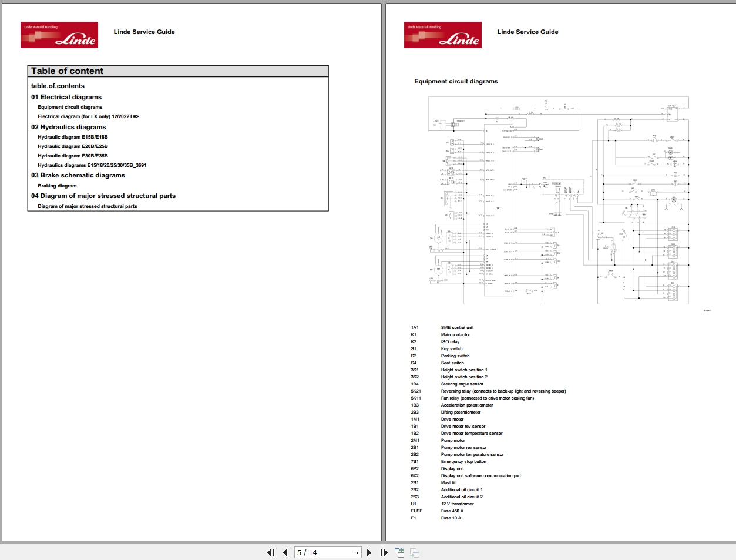Click the 'Main contactor' legend row
736x560 pixels.
click(441, 335)
